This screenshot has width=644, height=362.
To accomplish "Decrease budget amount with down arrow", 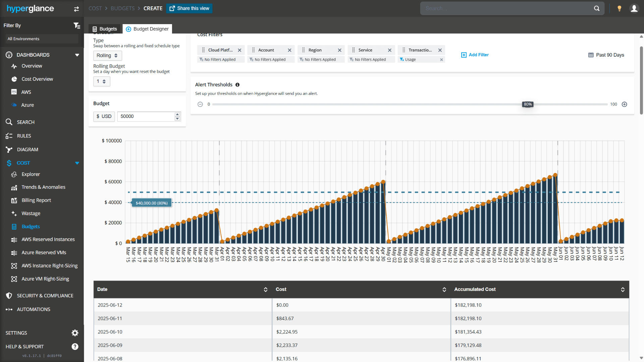I will pos(177,119).
